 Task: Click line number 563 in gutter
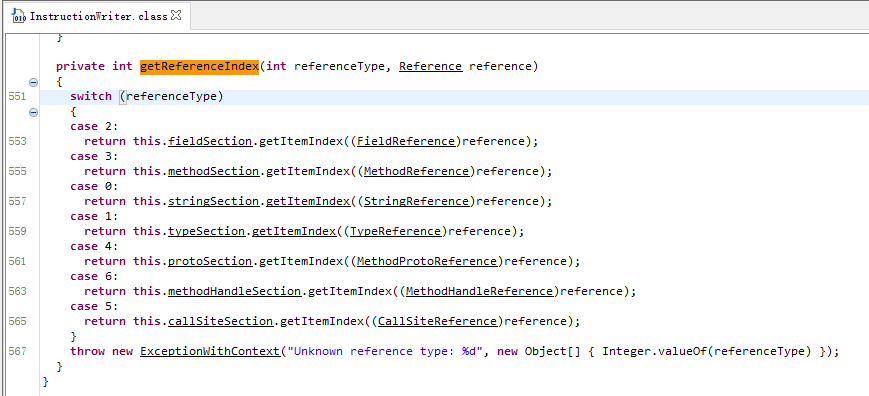click(x=17, y=291)
